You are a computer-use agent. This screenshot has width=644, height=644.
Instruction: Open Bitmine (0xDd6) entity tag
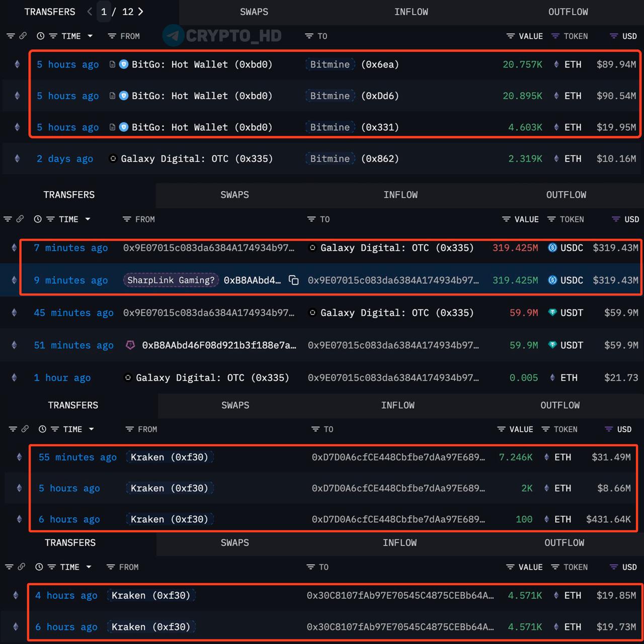[x=330, y=96]
